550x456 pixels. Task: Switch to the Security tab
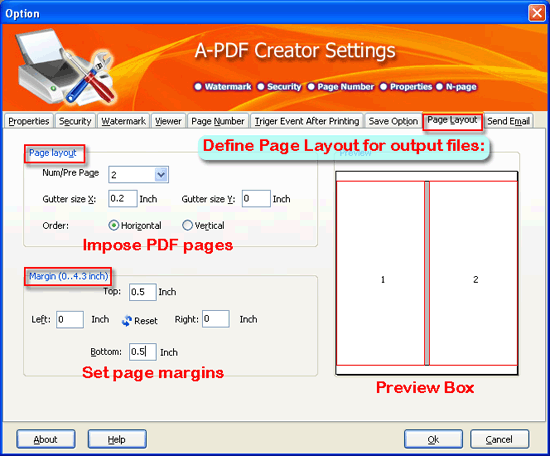(x=75, y=121)
